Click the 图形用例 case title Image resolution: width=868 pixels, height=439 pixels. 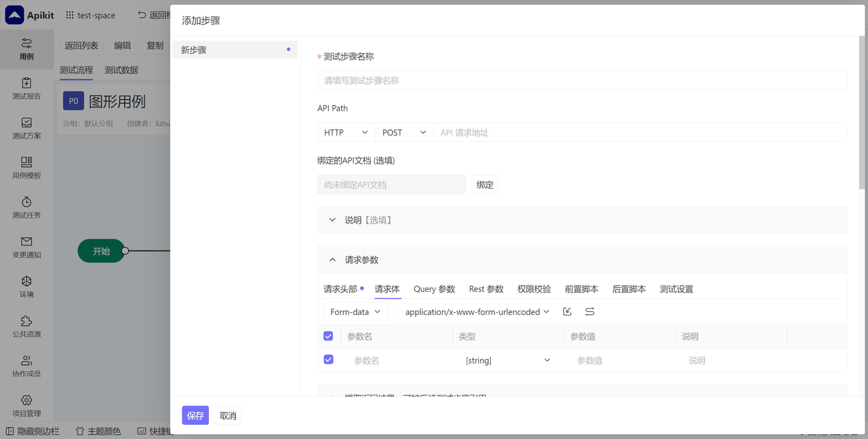pos(117,101)
